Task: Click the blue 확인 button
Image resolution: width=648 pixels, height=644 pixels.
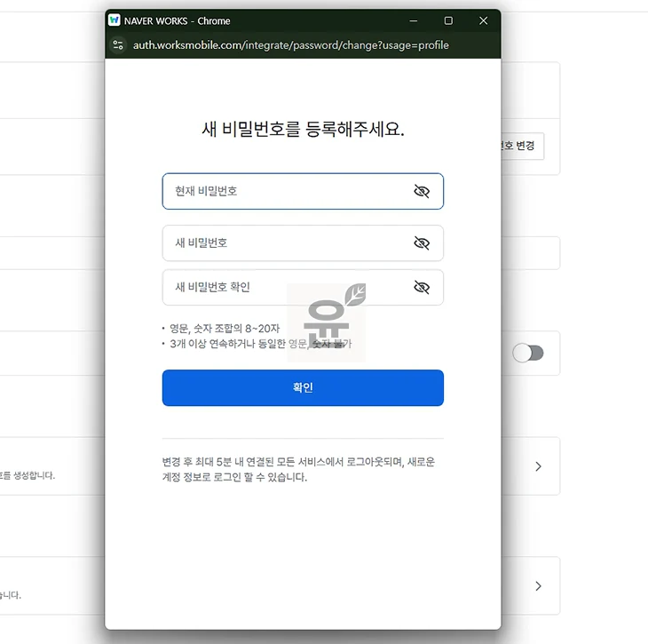Action: 303,387
